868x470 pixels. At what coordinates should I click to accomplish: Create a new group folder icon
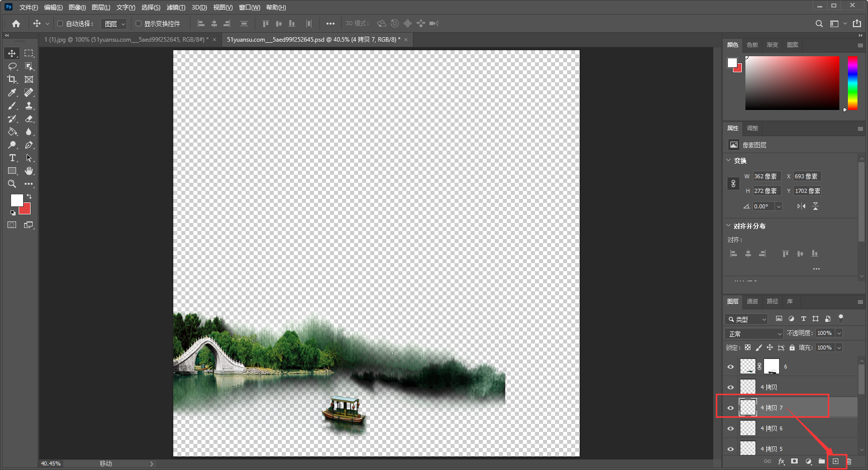pos(822,461)
